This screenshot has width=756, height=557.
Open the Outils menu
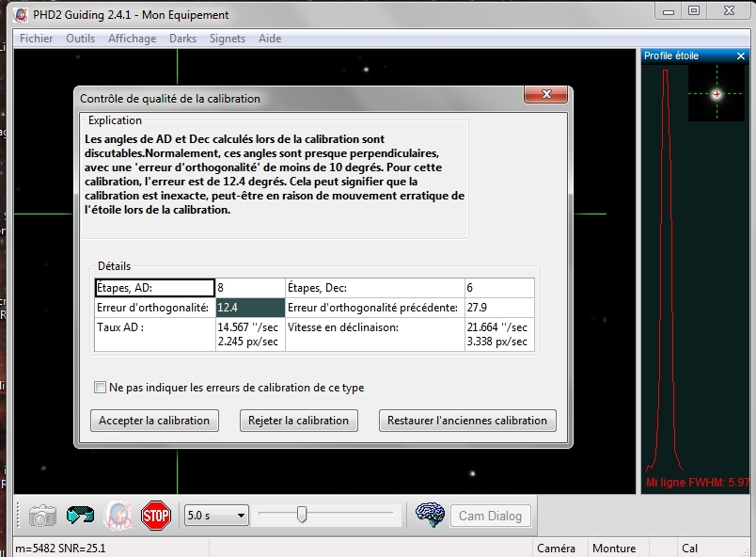(x=81, y=39)
